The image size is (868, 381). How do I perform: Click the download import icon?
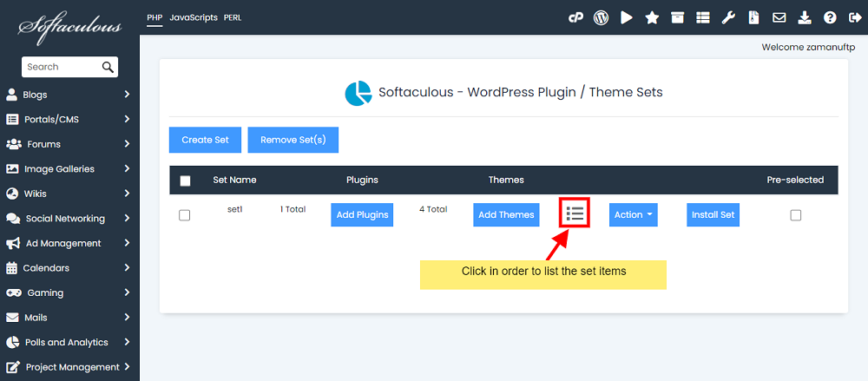coord(805,17)
